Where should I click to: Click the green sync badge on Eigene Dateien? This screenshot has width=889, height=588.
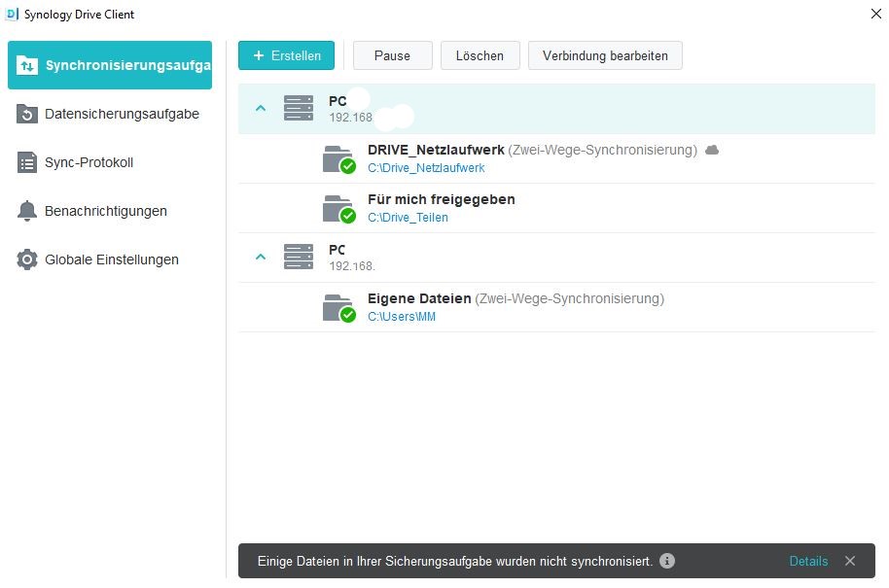347,315
